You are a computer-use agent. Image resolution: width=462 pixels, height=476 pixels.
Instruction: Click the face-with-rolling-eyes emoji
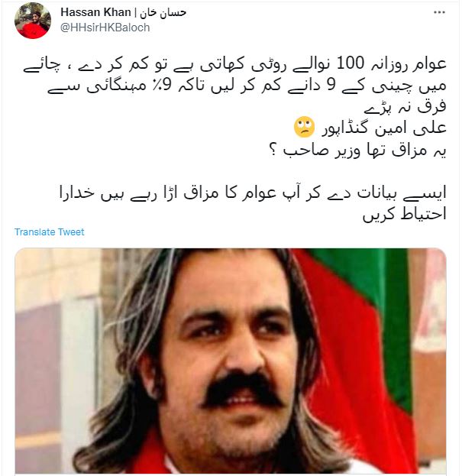[304, 127]
